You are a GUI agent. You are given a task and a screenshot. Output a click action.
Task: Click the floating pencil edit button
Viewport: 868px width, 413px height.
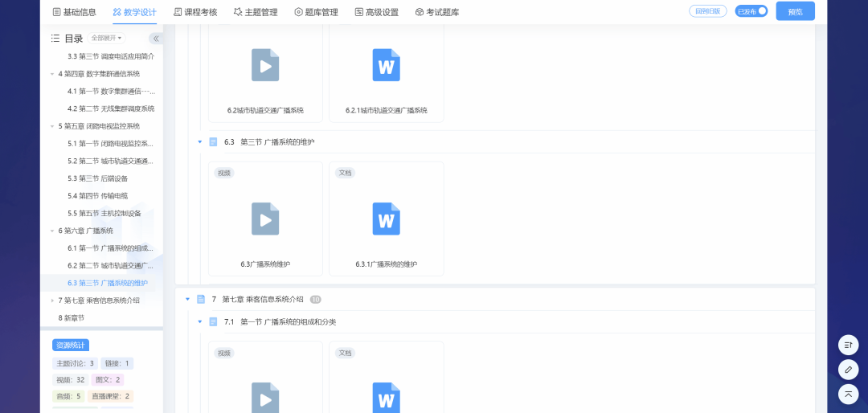click(x=848, y=370)
